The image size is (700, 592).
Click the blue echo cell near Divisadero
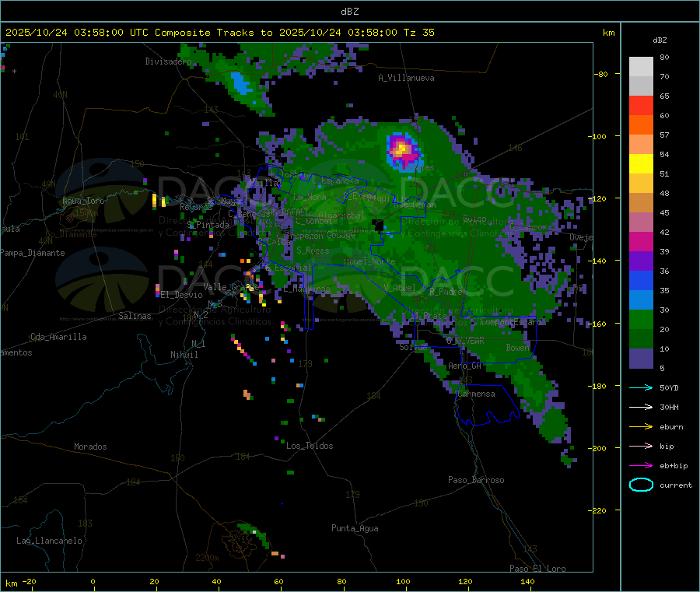pyautogui.click(x=242, y=83)
